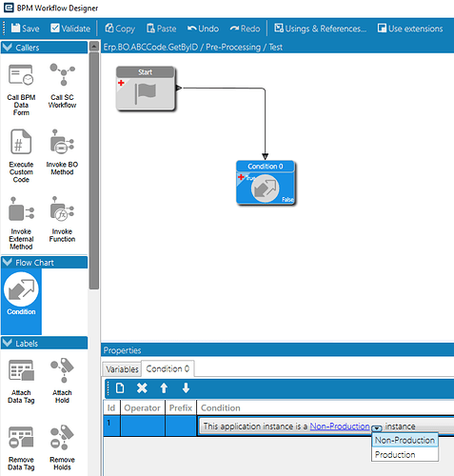This screenshot has width=454, height=476.
Task: Click the Invoke External Method icon
Action: (21, 208)
